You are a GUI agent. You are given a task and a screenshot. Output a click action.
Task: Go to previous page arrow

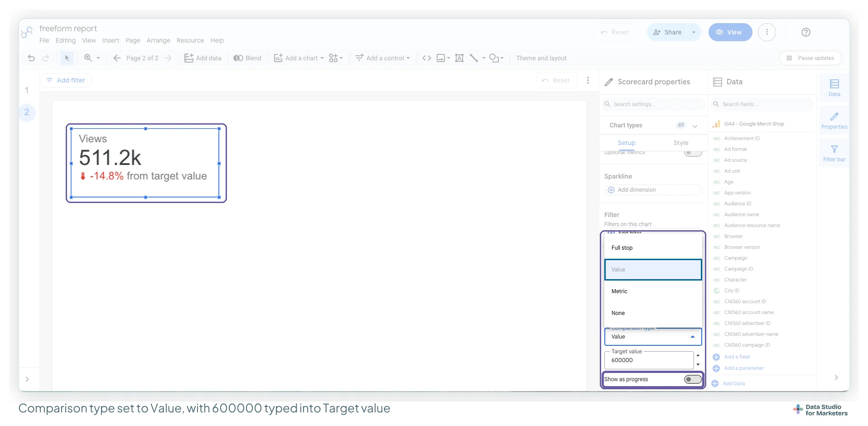pos(117,58)
